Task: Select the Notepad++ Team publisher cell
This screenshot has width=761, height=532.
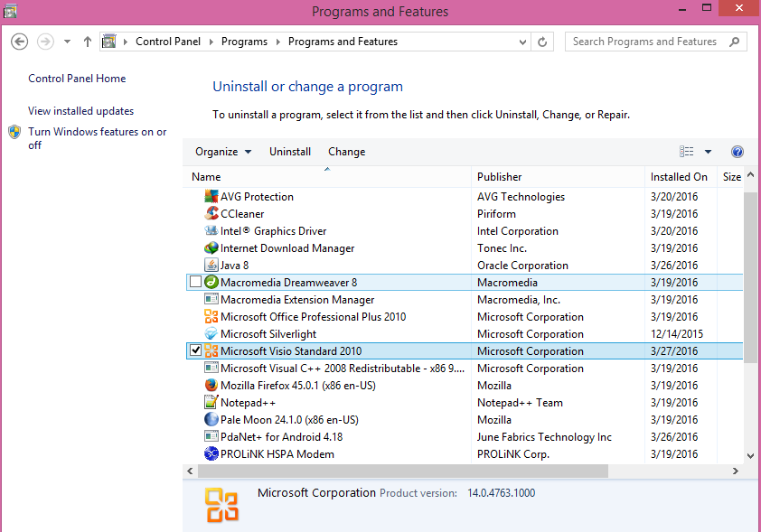Action: pyautogui.click(x=520, y=403)
